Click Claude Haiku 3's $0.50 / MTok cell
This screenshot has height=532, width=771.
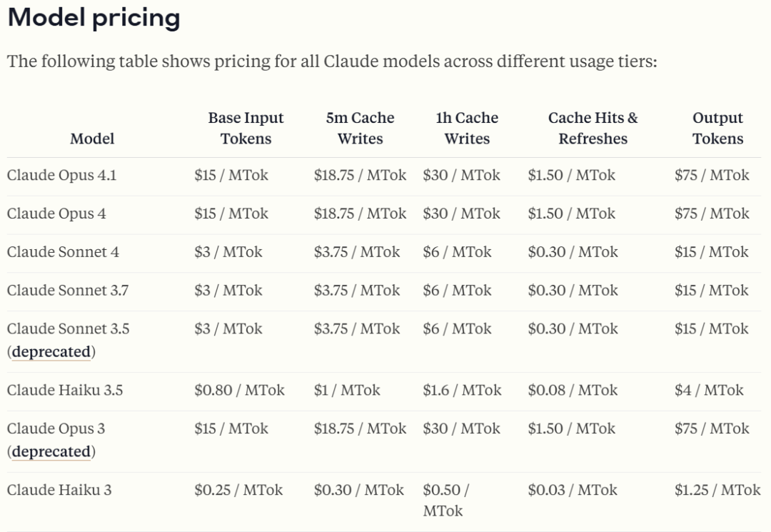[x=445, y=500]
